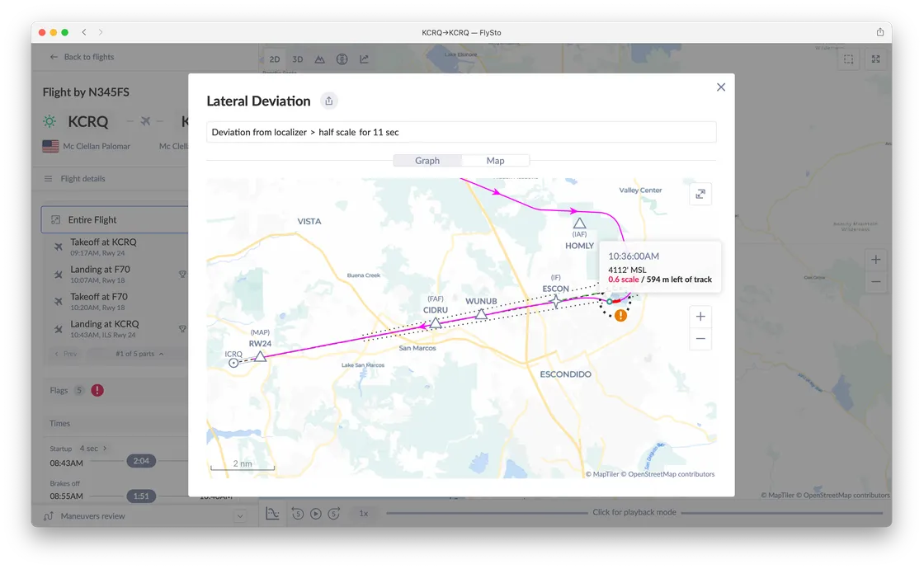The height and width of the screenshot is (569, 924).
Task: Select 3D view mode
Action: [298, 59]
